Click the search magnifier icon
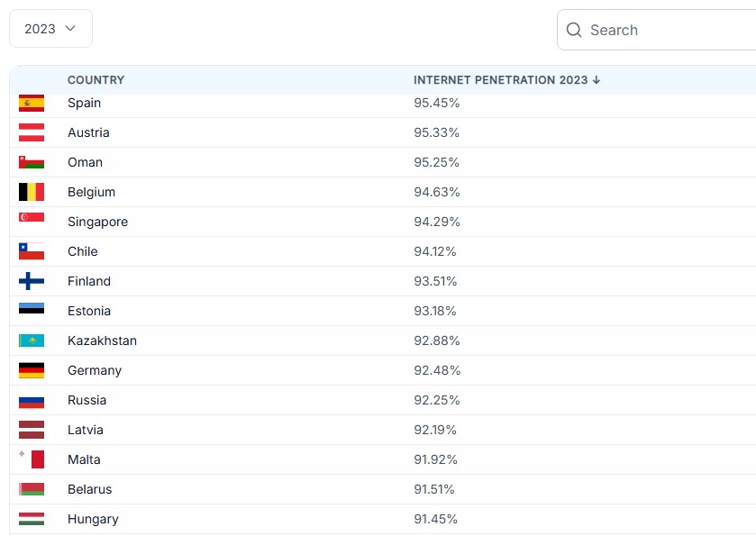 574,30
